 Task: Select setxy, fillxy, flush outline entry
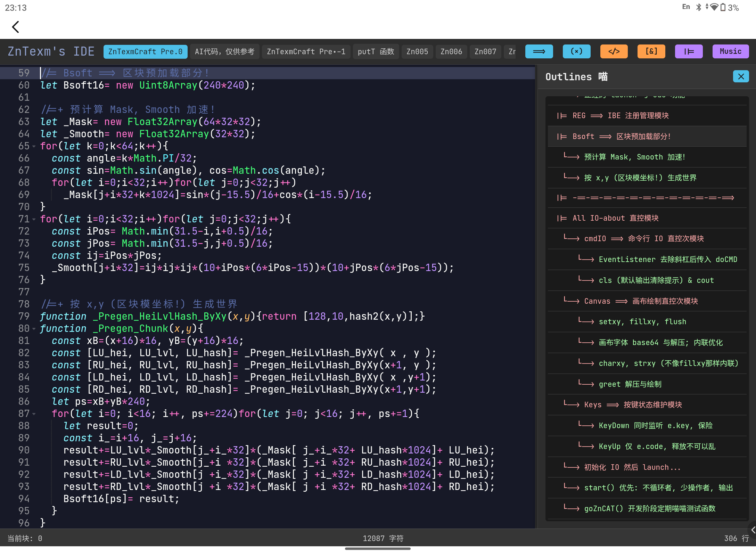[647, 322]
